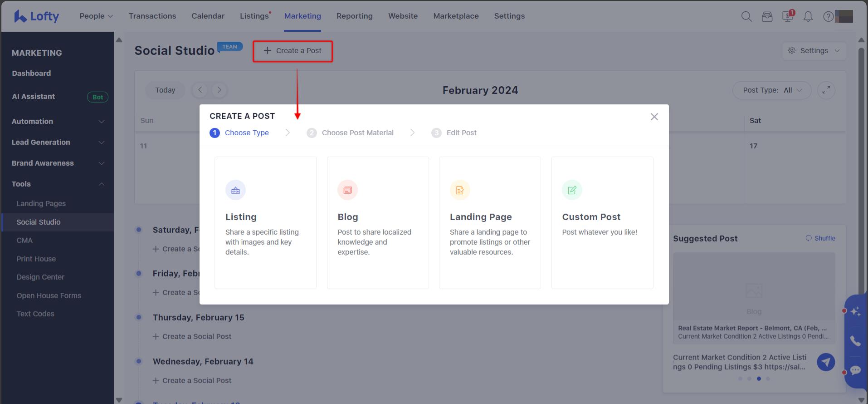868x404 pixels.
Task: Open the Post Type filter dropdown
Action: click(x=772, y=90)
